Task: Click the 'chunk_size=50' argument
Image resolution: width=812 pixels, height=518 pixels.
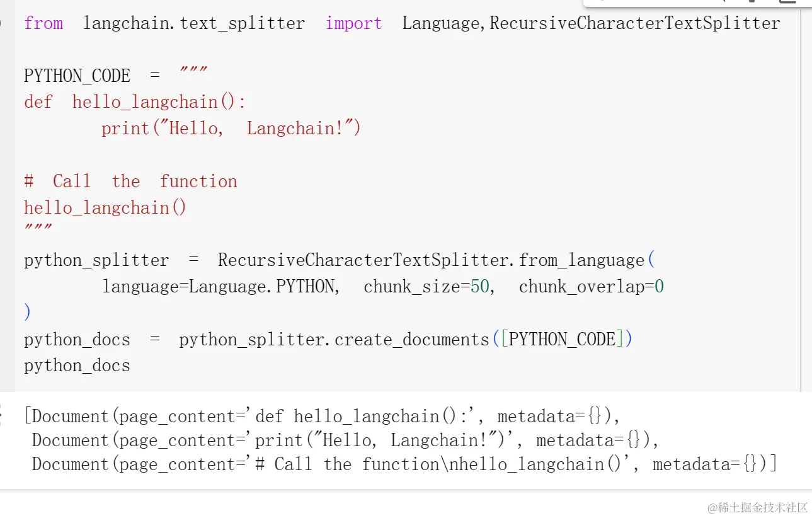Action: [x=426, y=287]
